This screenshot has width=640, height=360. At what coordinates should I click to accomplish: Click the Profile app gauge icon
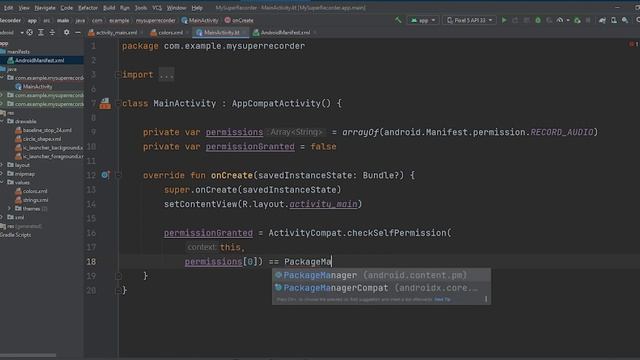pyautogui.click(x=560, y=20)
